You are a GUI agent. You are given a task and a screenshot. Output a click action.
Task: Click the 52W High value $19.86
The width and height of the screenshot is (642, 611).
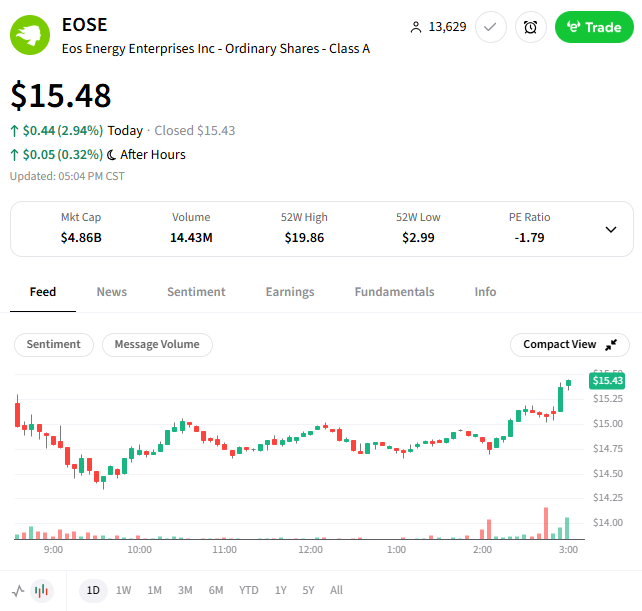[304, 238]
